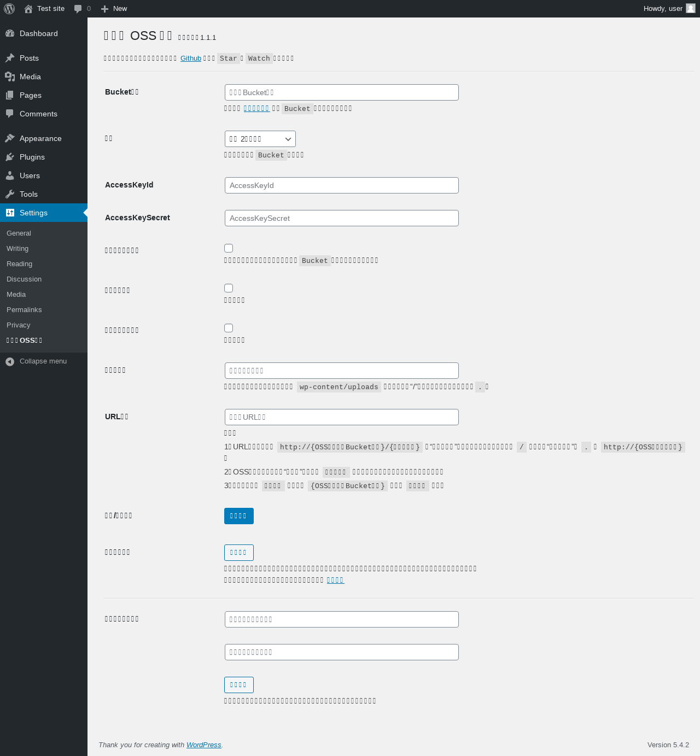Image resolution: width=700 pixels, height=756 pixels.
Task: Open Media under the Settings submenu
Action: 16,294
